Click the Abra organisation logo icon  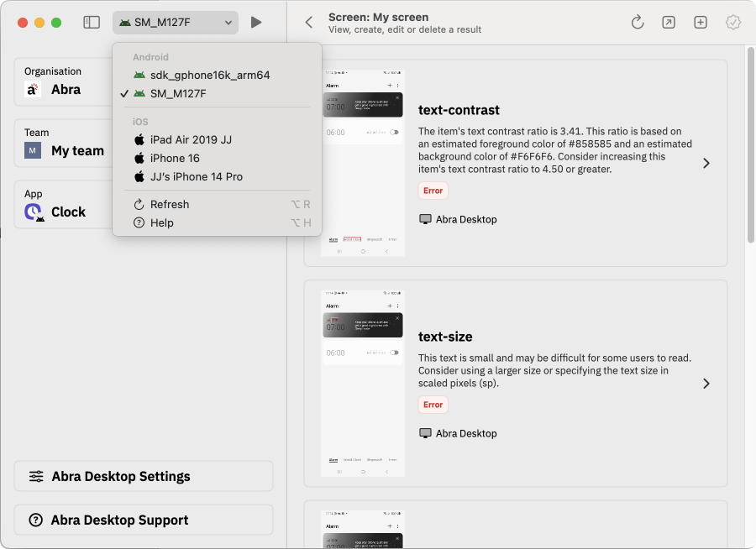coord(33,89)
